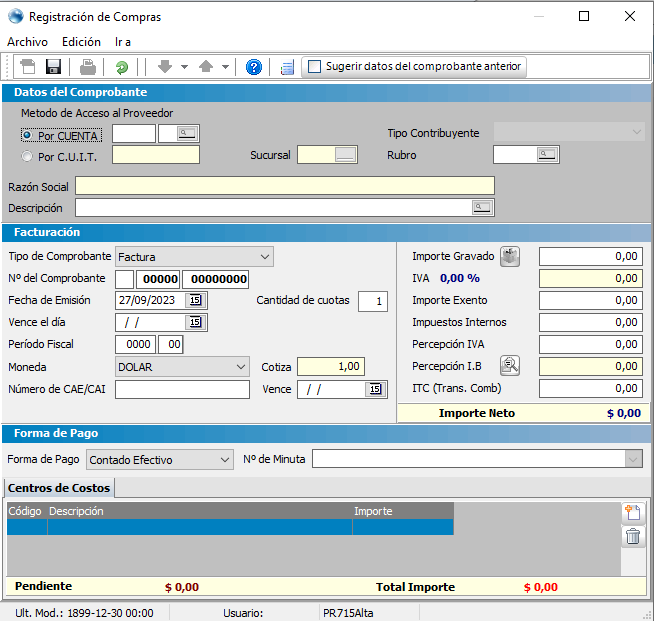Open the Archivo menu
The image size is (654, 621).
pyautogui.click(x=27, y=42)
